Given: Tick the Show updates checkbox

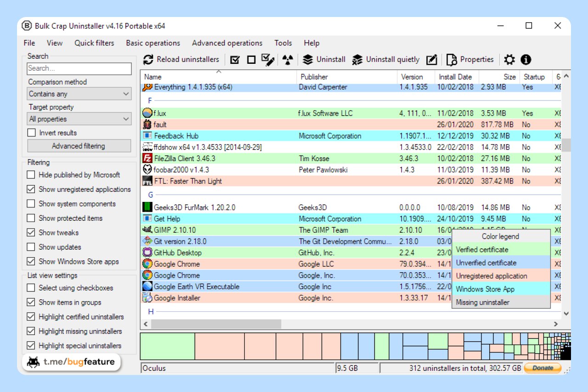Looking at the screenshot, I should (x=31, y=247).
